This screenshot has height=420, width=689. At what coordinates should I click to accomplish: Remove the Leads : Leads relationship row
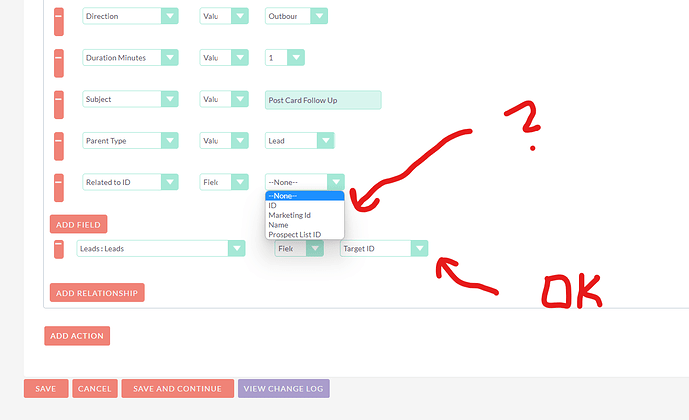pos(59,249)
